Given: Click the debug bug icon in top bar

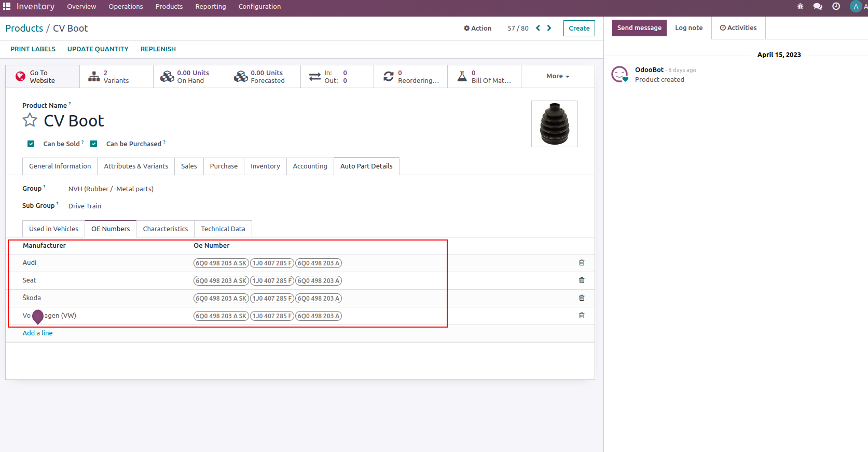Looking at the screenshot, I should point(800,7).
